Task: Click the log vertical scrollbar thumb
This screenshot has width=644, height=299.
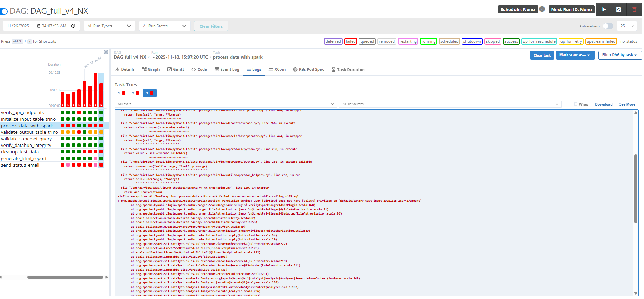Action: click(x=636, y=189)
